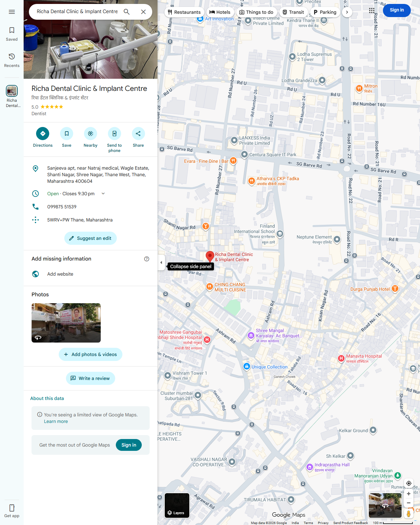Image resolution: width=420 pixels, height=525 pixels.
Task: Click the top-right Sign in button
Action: 397,10
